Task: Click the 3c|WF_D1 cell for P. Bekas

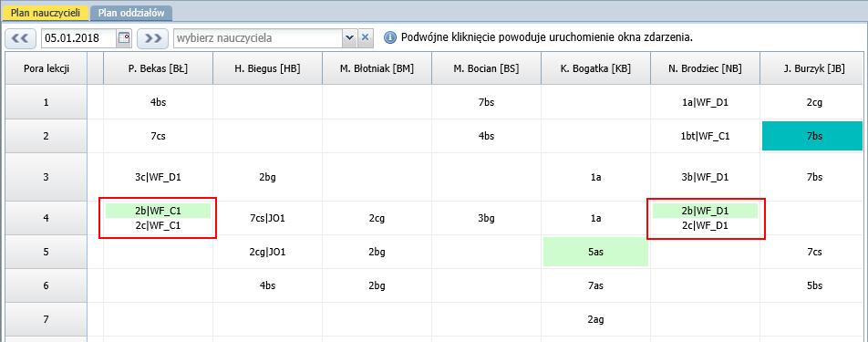Action: 158,177
